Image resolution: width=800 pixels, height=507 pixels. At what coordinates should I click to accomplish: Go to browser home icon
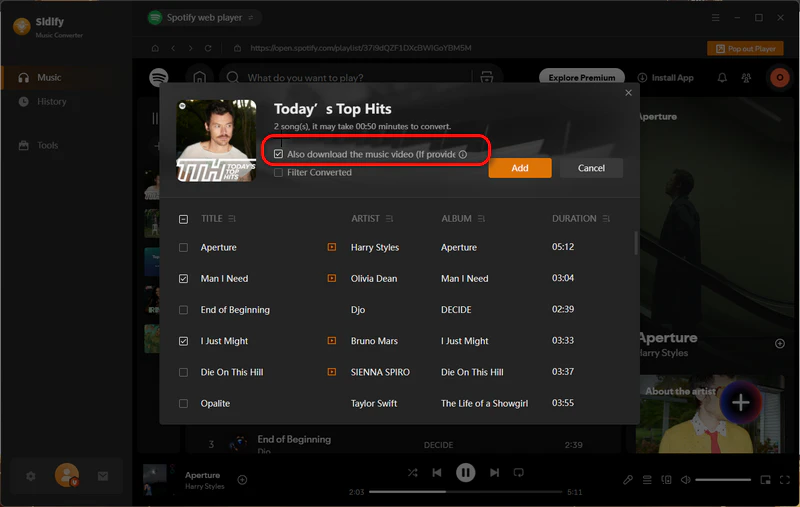tap(155, 48)
